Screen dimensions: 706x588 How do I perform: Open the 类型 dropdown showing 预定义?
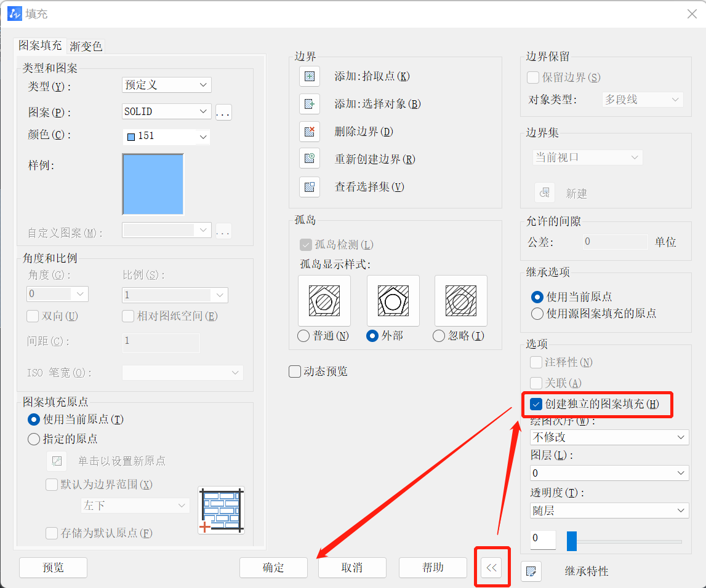(167, 85)
